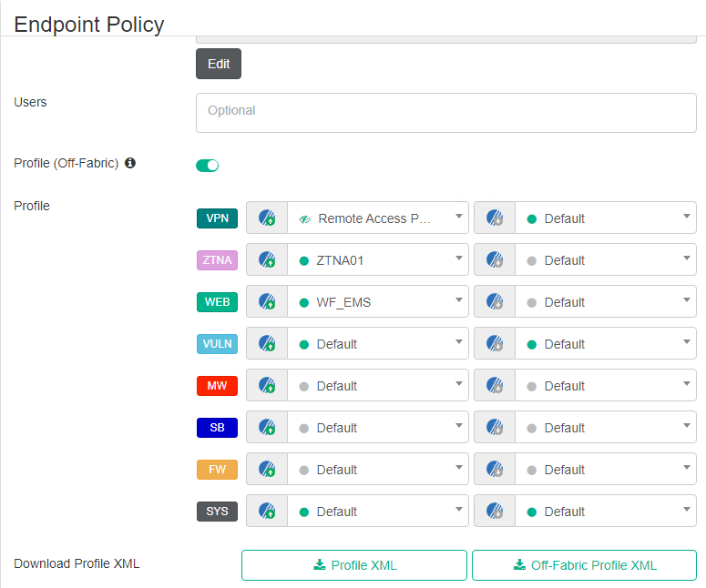Image resolution: width=706 pixels, height=588 pixels.
Task: Open the MW on-fabric Default dropdown
Action: pyautogui.click(x=378, y=385)
